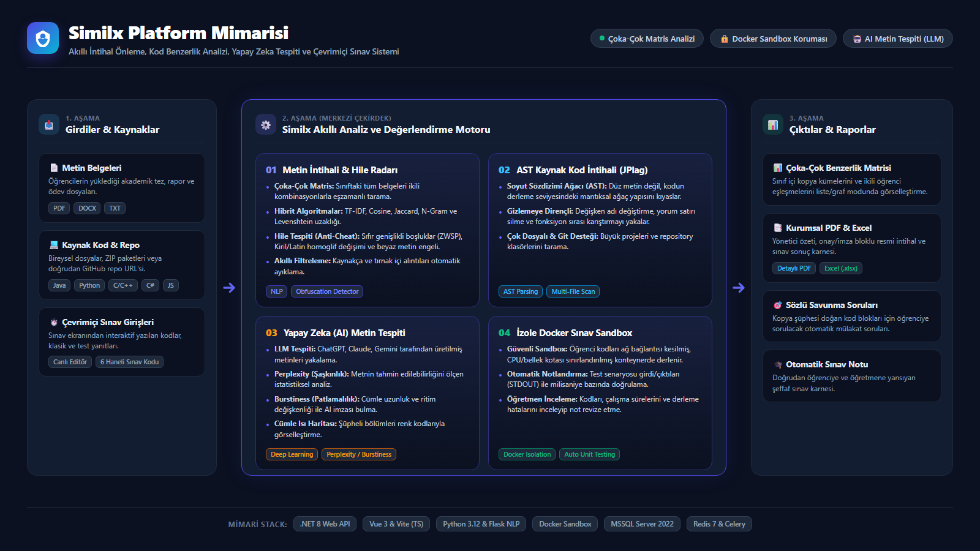
Task: Click the Multi-File Scan tag
Action: [x=573, y=291]
